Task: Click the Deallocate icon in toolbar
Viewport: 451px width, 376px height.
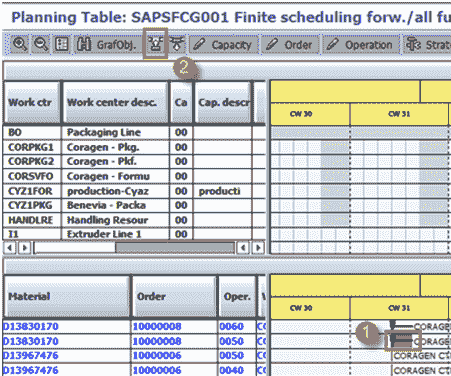Action: pos(177,44)
